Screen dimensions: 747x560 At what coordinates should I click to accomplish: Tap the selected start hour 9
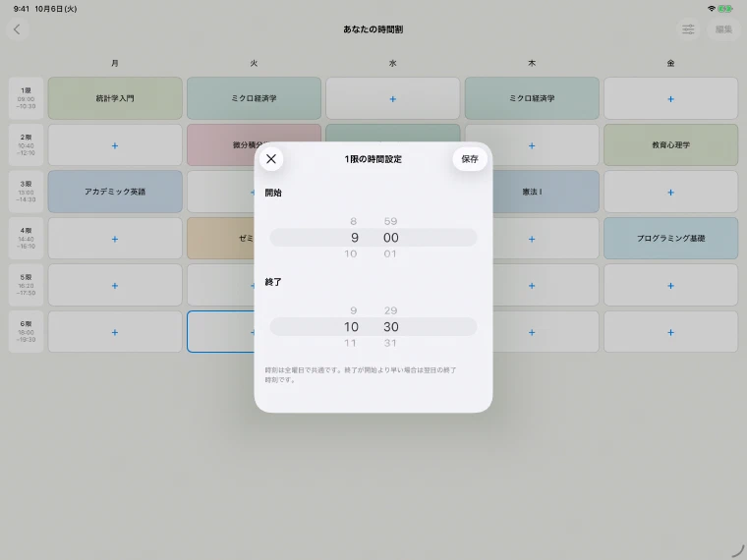click(355, 238)
